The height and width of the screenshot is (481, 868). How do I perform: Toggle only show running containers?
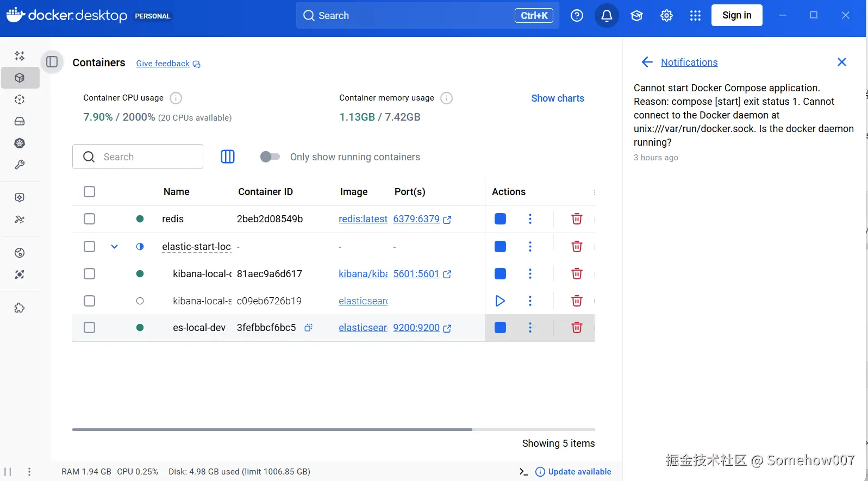coord(270,157)
